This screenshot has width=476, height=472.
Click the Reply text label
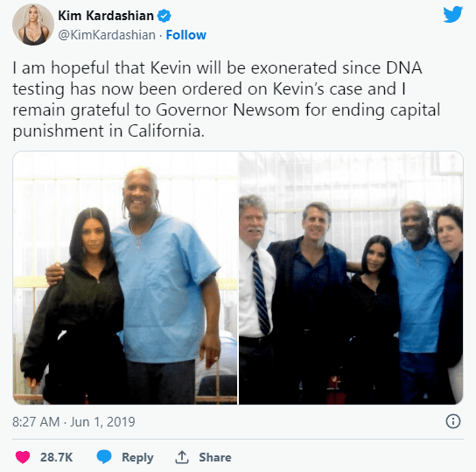pyautogui.click(x=137, y=457)
